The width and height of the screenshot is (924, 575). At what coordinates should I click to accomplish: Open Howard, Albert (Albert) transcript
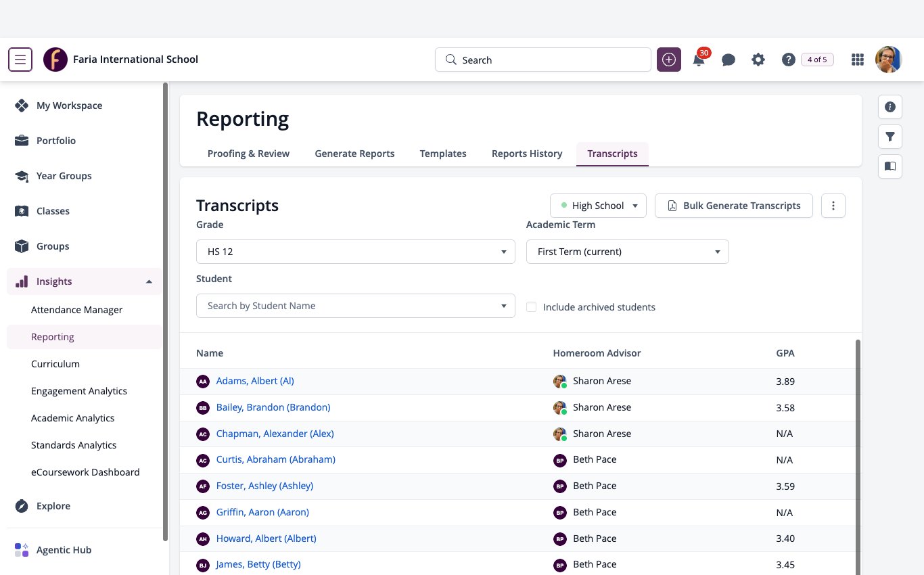(x=266, y=538)
